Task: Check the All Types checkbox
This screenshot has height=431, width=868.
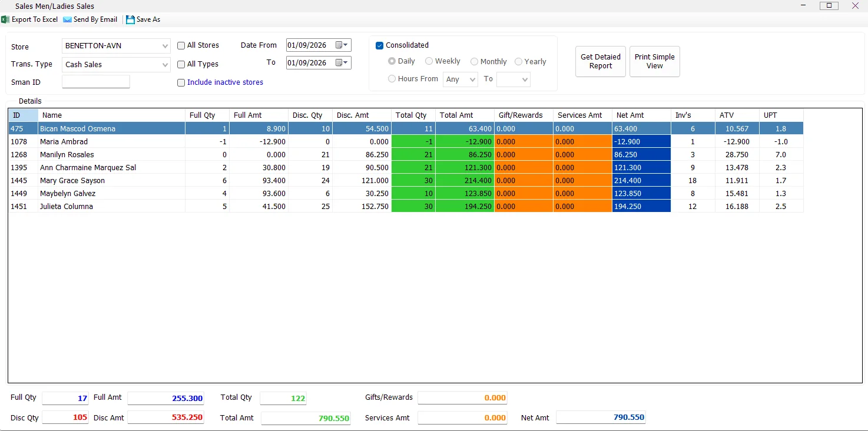Action: pyautogui.click(x=181, y=64)
